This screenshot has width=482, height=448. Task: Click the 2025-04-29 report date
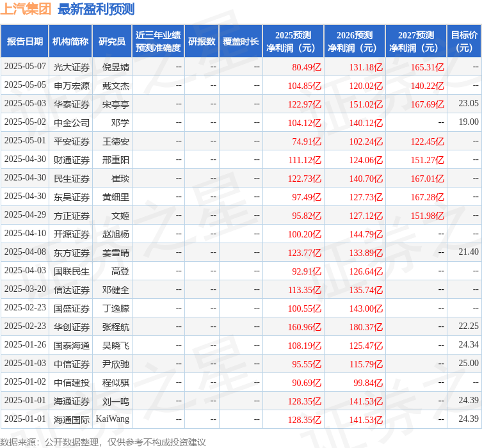pyautogui.click(x=25, y=215)
